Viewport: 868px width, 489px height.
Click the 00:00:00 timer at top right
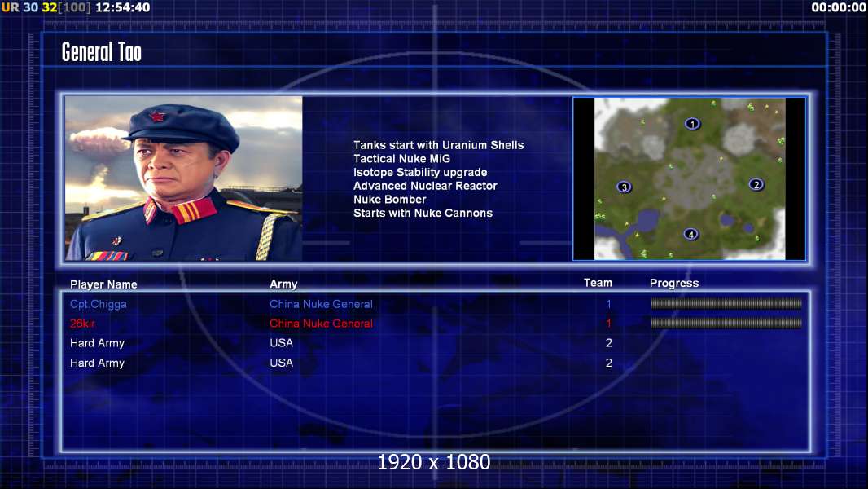[x=839, y=7]
